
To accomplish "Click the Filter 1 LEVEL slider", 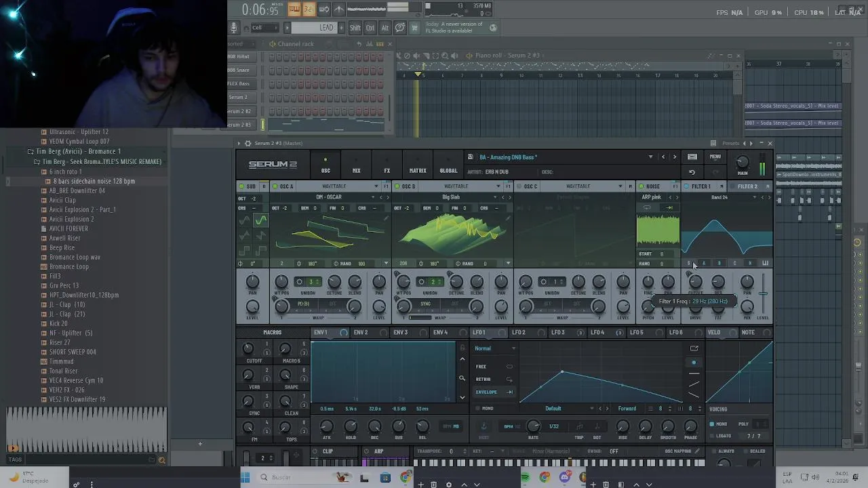I will click(763, 295).
